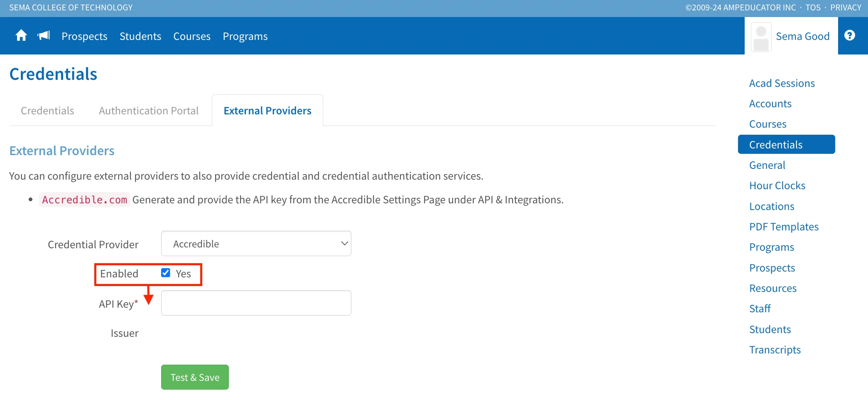868x400 pixels.
Task: Click the Credential Provider field label
Action: (93, 244)
